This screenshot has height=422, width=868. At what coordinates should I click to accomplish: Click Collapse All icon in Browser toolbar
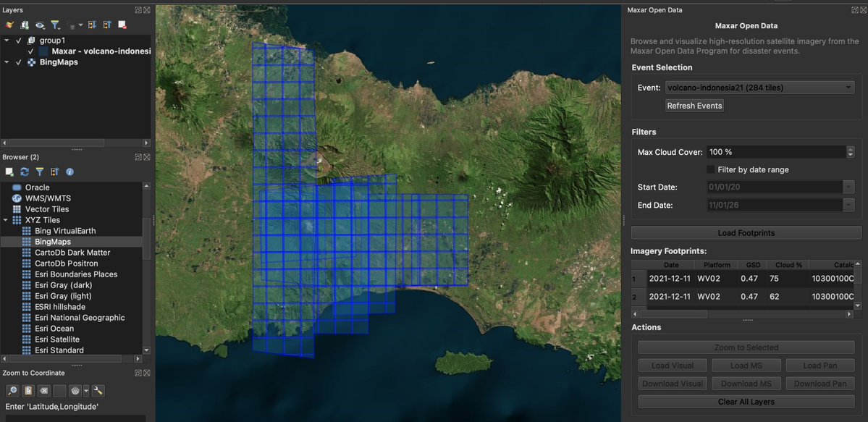click(55, 172)
